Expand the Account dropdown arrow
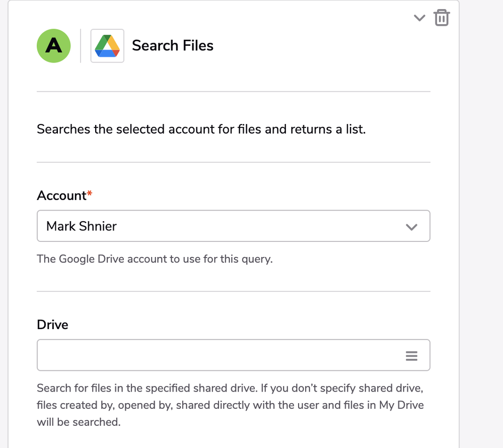The width and height of the screenshot is (503, 448). pyautogui.click(x=411, y=227)
